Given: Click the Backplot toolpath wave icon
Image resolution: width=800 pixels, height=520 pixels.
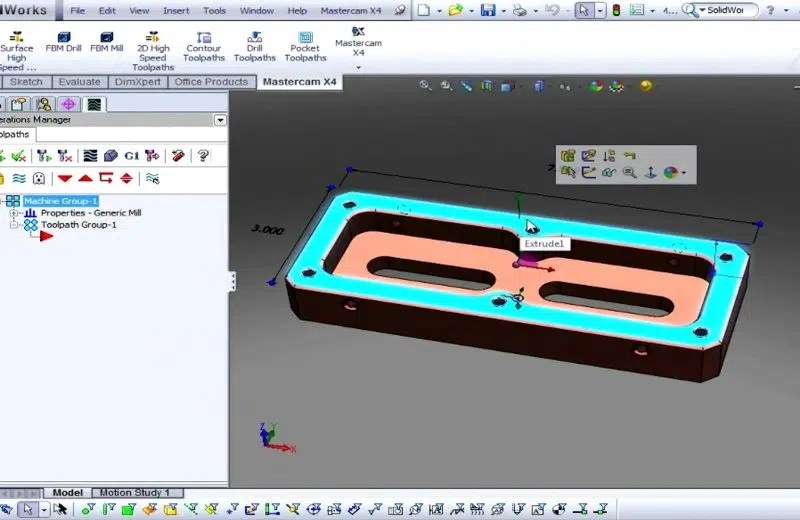Looking at the screenshot, I should pyautogui.click(x=90, y=156).
